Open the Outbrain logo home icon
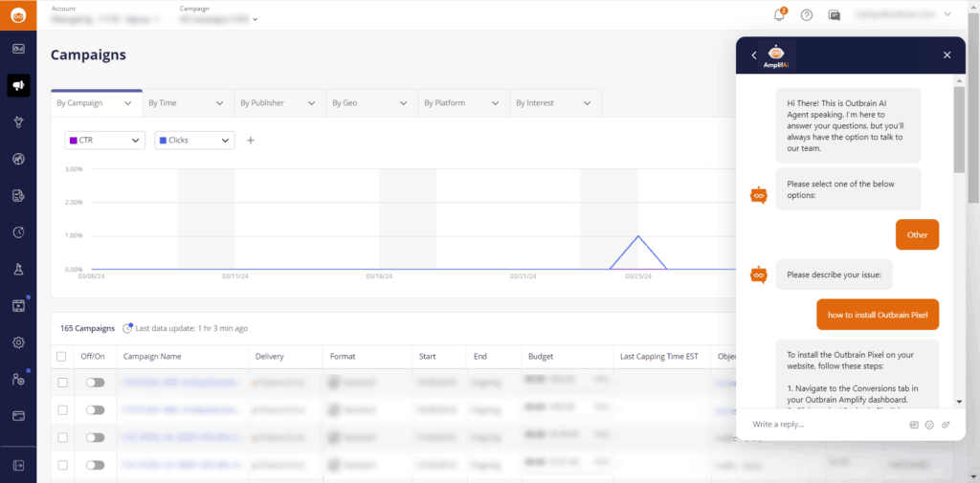This screenshot has height=483, width=980. (18, 14)
